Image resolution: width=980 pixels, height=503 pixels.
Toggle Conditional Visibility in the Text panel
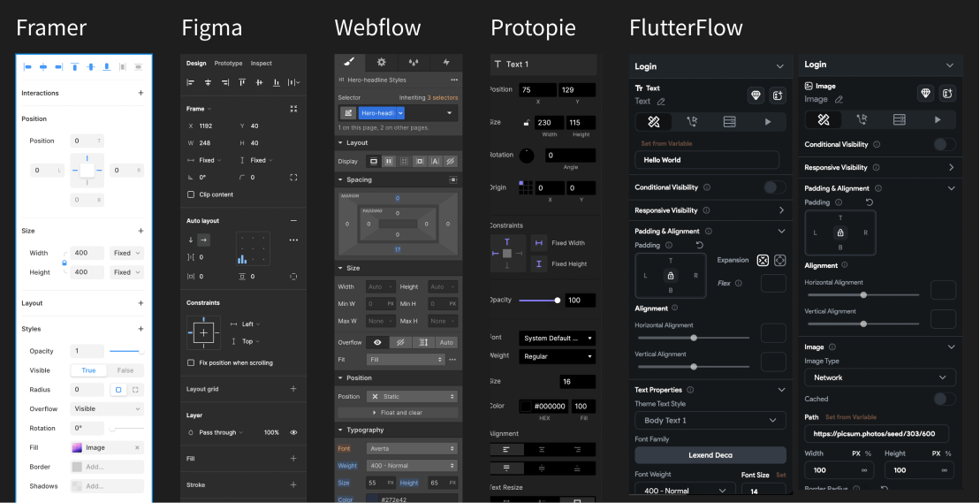(773, 187)
